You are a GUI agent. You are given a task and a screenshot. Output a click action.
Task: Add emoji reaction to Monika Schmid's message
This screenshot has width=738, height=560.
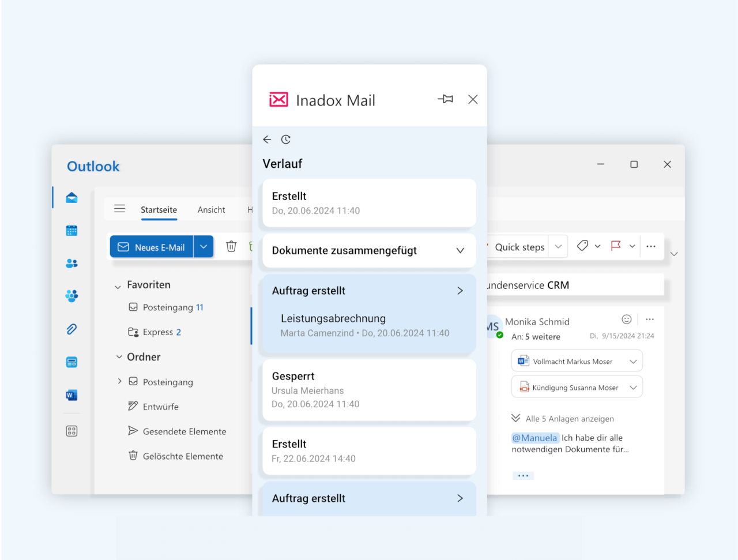coord(627,320)
